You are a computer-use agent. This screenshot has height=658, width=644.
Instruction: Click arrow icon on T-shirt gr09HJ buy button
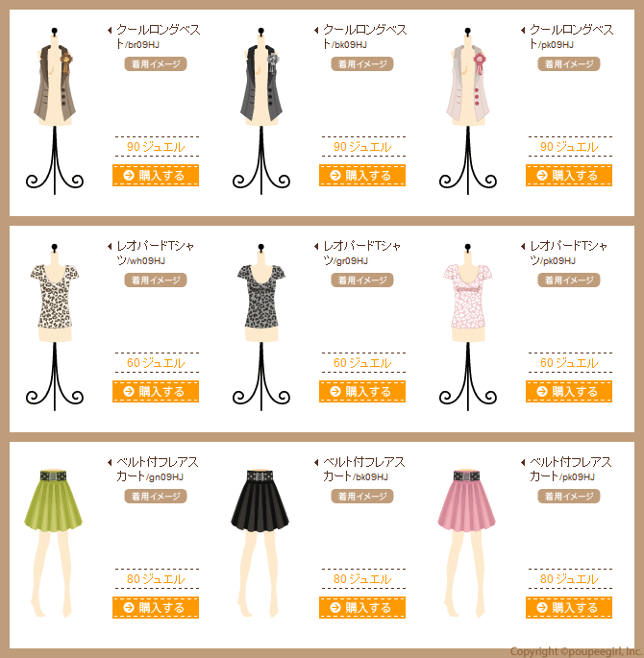(x=335, y=392)
